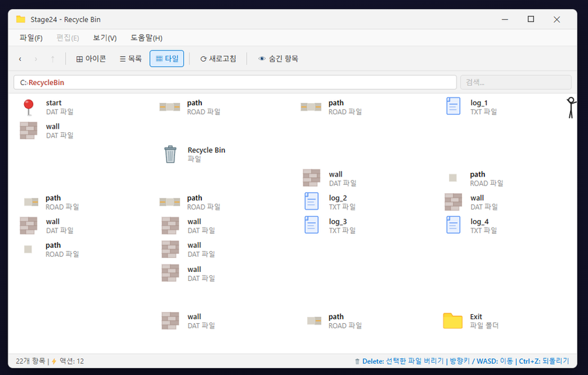This screenshot has width=588, height=375.
Task: Switch to 목록 list view
Action: 131,59
